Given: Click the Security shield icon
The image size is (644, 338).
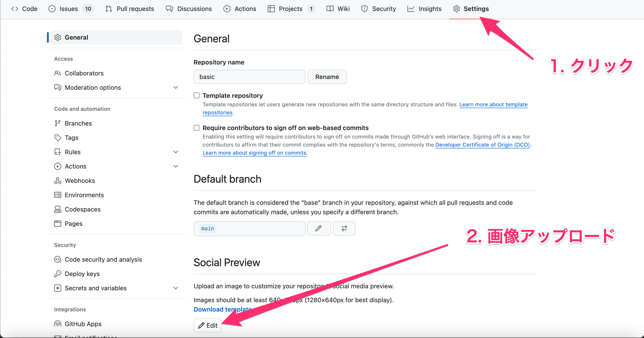Looking at the screenshot, I should tap(364, 9).
